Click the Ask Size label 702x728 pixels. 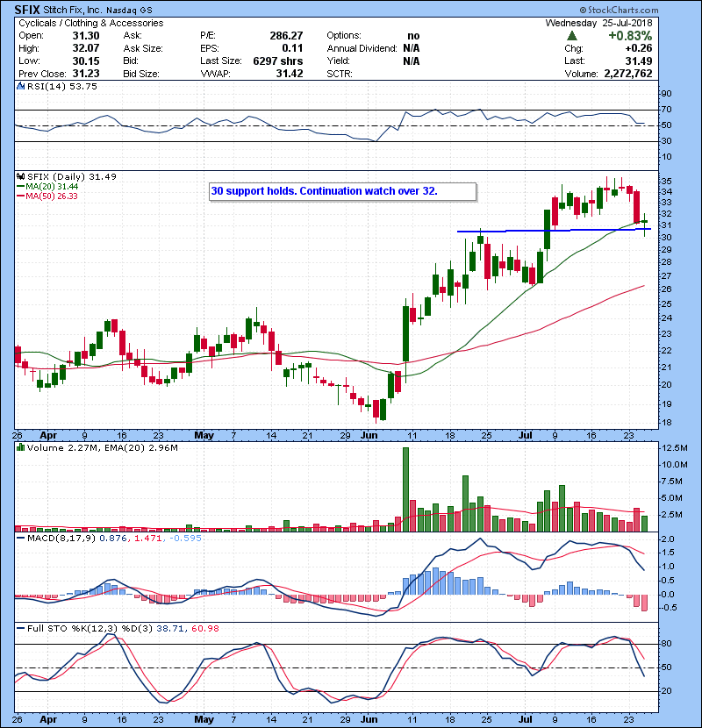click(x=143, y=48)
